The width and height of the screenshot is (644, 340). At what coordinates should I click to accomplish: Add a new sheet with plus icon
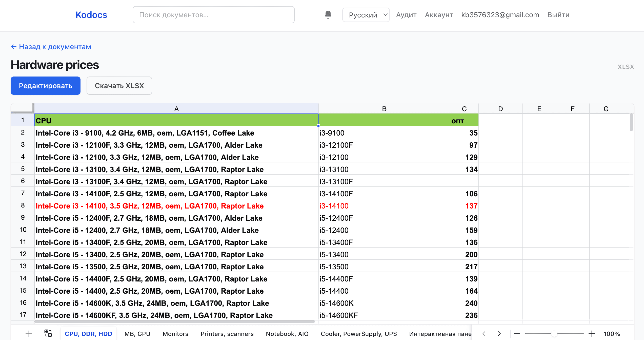point(29,334)
